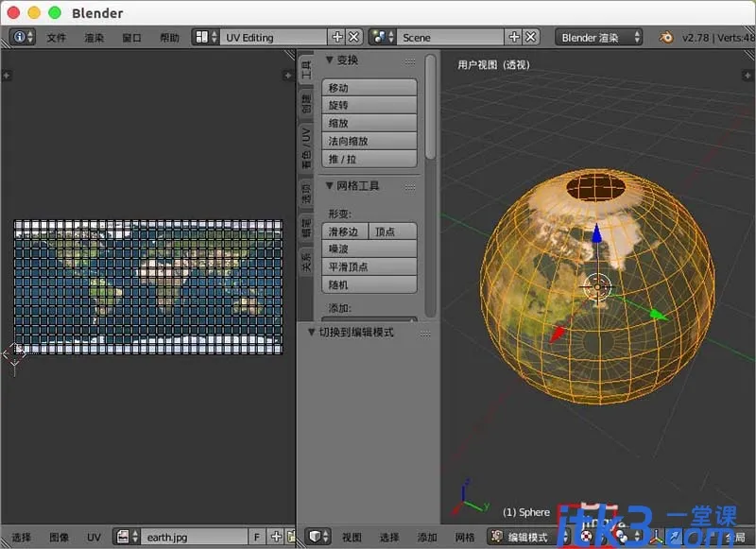This screenshot has height=549, width=756.
Task: Open the earth.jpg image name field
Action: (x=195, y=537)
